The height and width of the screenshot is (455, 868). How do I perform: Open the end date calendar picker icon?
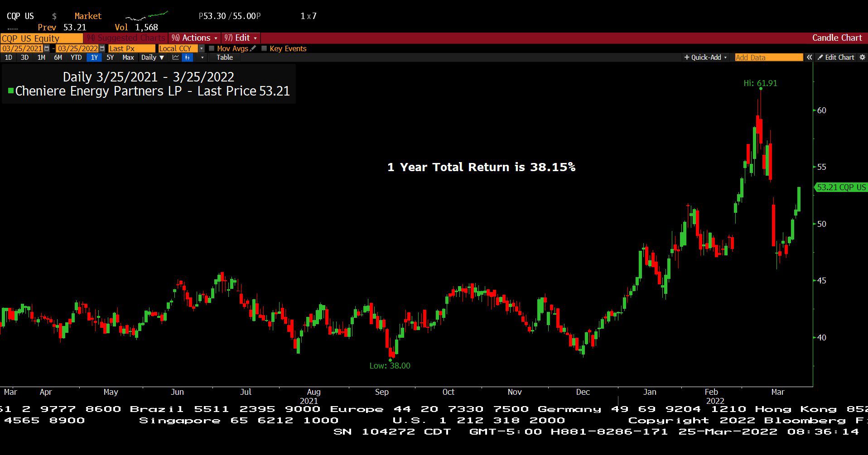click(x=102, y=48)
